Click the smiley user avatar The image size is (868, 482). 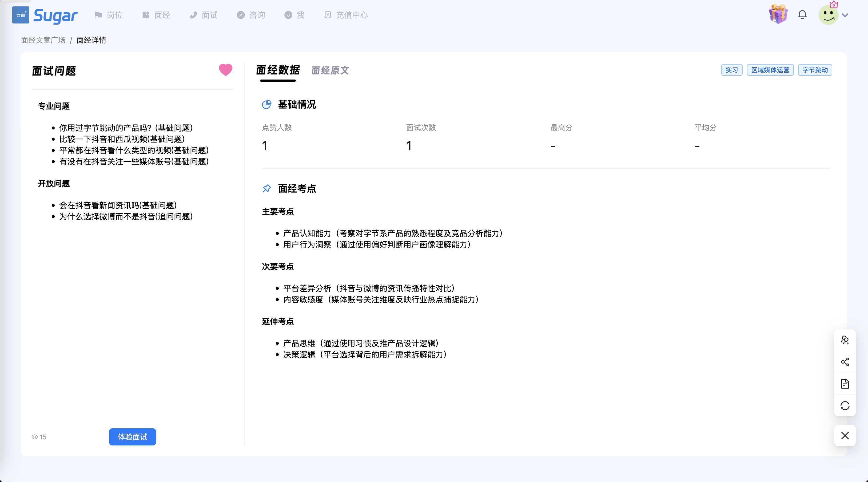[828, 15]
